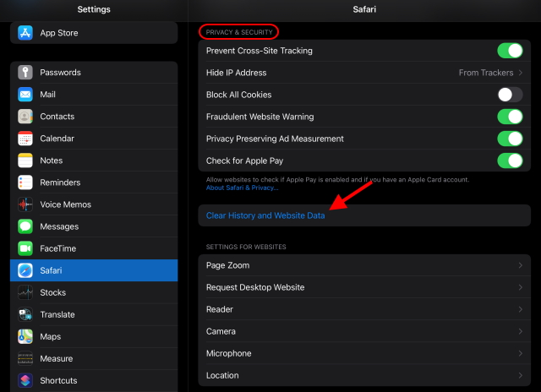Enable the Block All Cookies switch
The image size is (541, 392).
coord(510,95)
